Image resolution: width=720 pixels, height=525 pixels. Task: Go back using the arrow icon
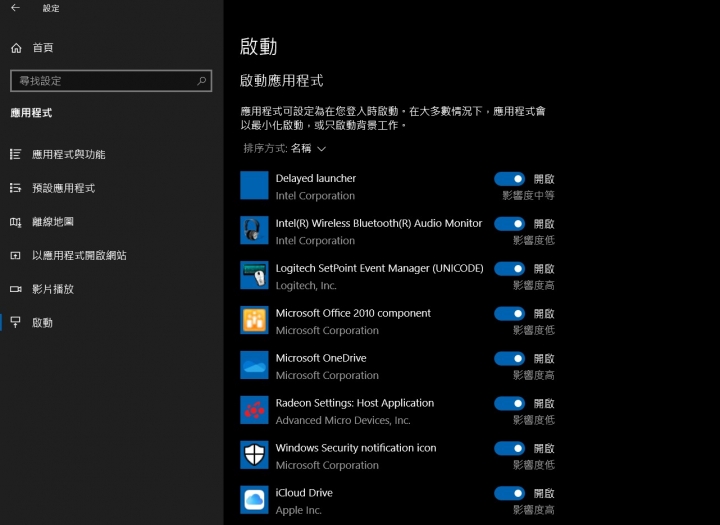coord(15,8)
